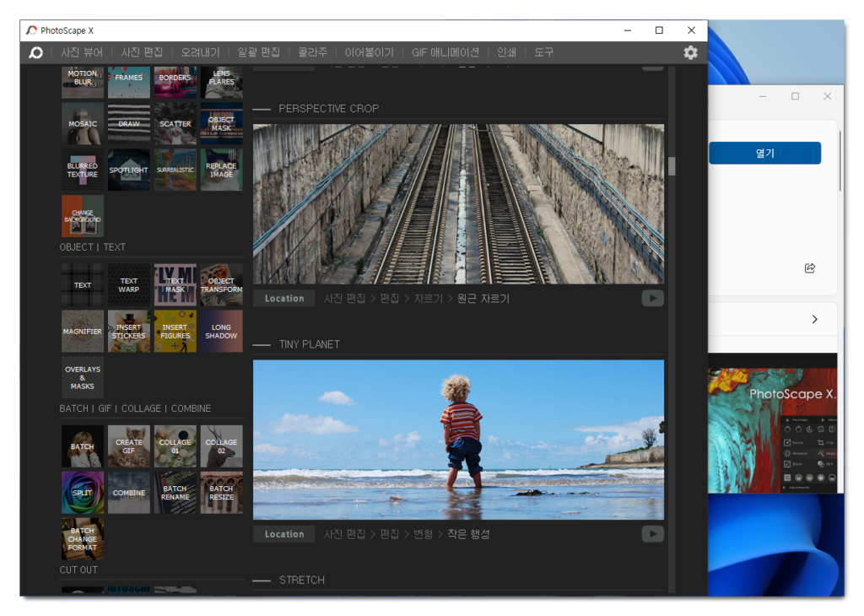Open the Frames feature tile
Viewport: 864px width, 616px height.
point(129,82)
